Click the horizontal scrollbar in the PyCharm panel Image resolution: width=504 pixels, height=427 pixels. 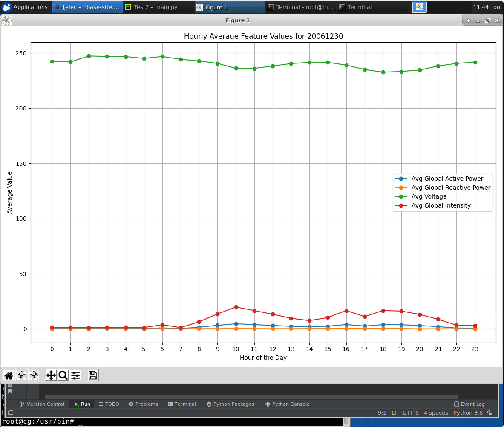point(256,397)
